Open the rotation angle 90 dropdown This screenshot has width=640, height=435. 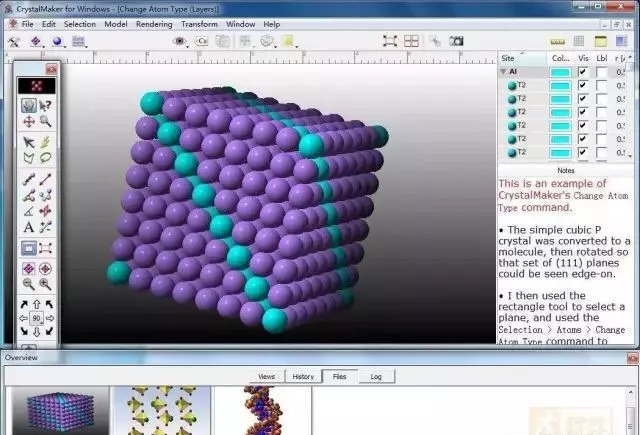point(37,318)
